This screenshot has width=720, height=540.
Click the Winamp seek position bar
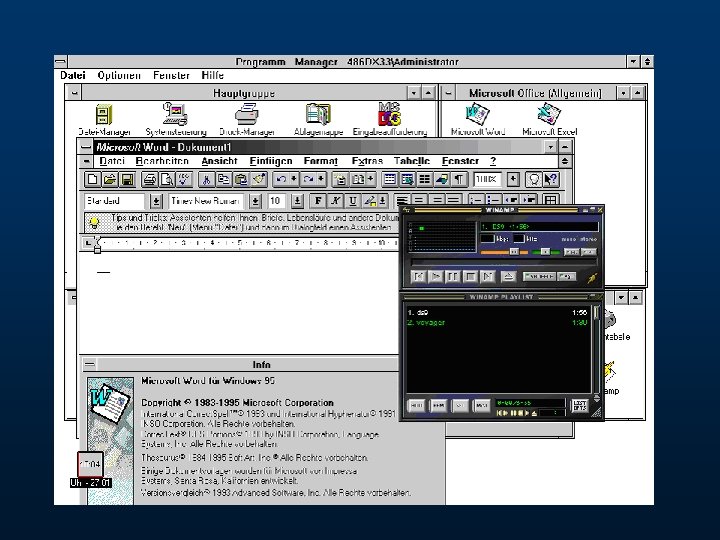point(504,263)
